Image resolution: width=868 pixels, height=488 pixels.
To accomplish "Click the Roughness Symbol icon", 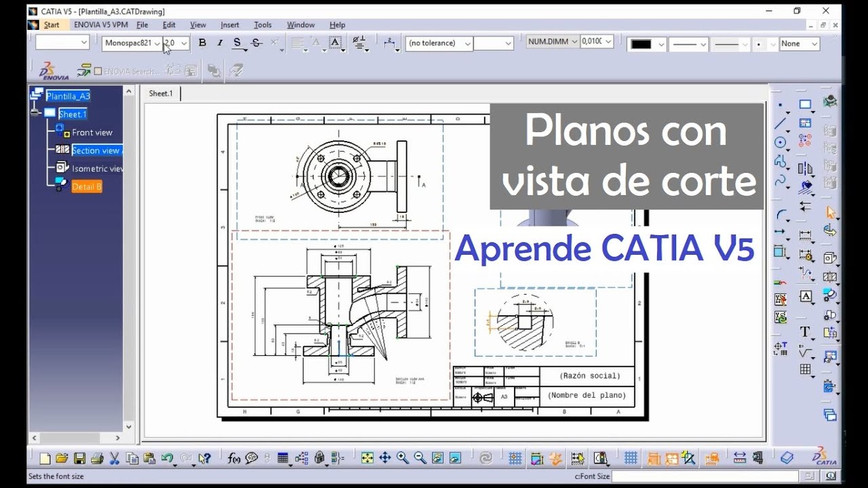I will tap(805, 351).
